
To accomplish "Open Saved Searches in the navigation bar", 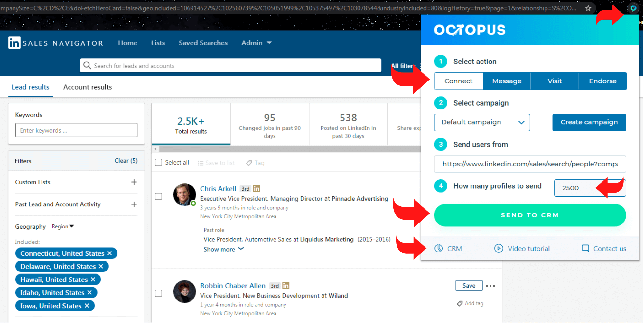I will coord(203,43).
